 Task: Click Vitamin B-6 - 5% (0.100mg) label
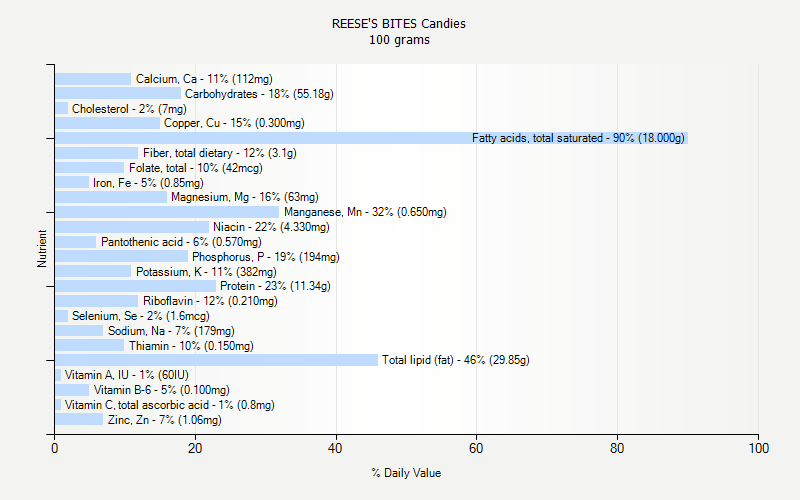tap(162, 390)
